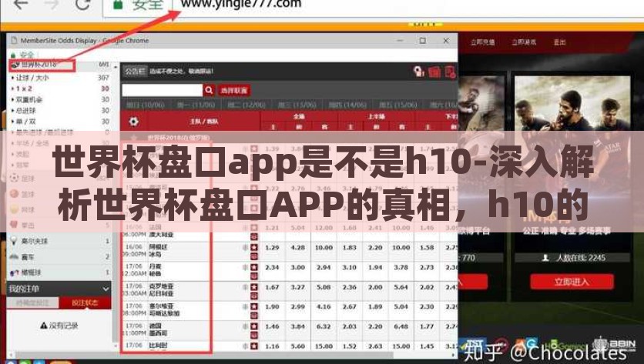644x364 pixels.
Task: Click the gray info icon in the 塞尔维亚 row
Action: (245, 306)
